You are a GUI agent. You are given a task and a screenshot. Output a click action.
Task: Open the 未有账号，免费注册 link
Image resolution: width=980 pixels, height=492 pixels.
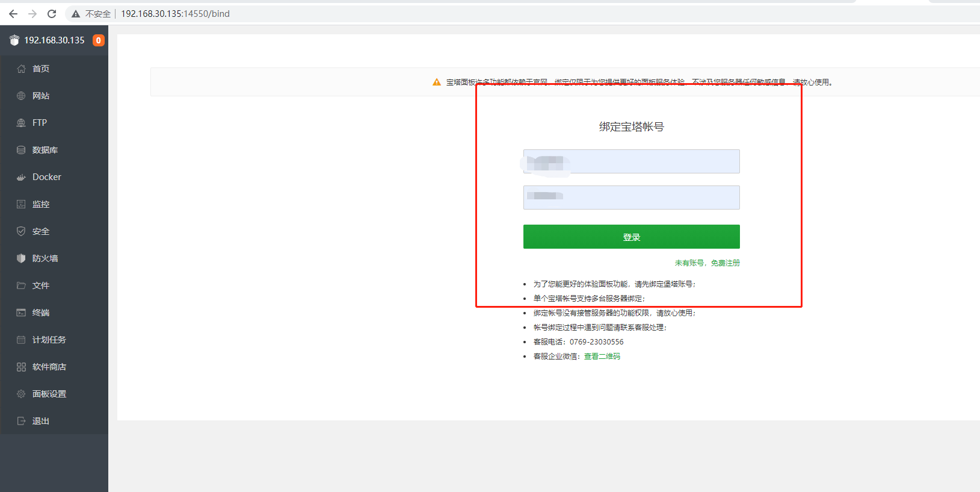click(707, 263)
